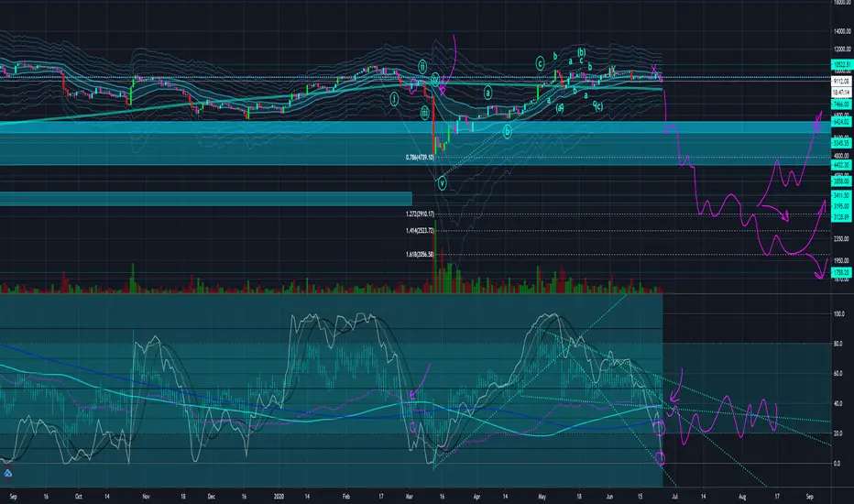This screenshot has width=854, height=504.
Task: Click the 3858.00 price level label
Action: pyautogui.click(x=841, y=181)
